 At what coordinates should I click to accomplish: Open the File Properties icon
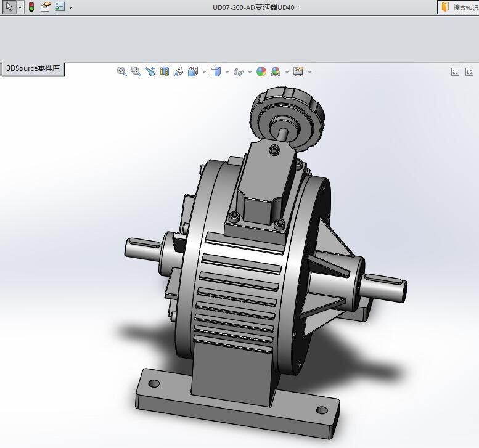point(46,7)
